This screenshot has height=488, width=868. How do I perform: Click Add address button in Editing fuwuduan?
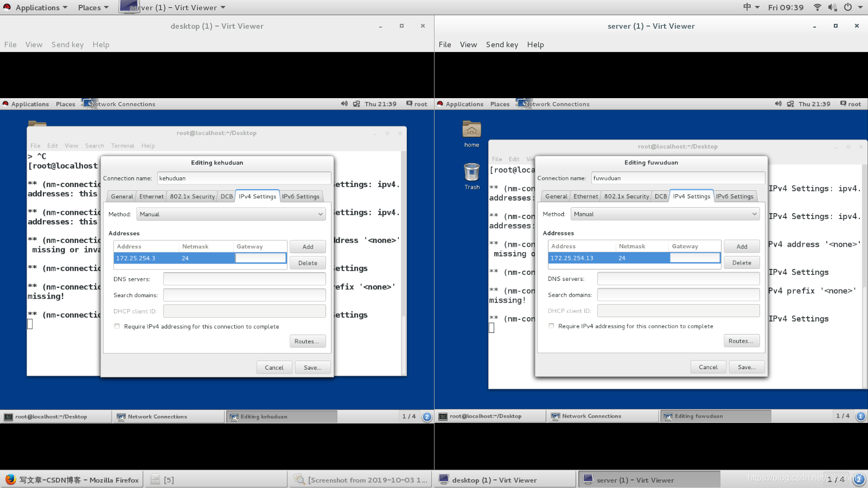(x=742, y=247)
